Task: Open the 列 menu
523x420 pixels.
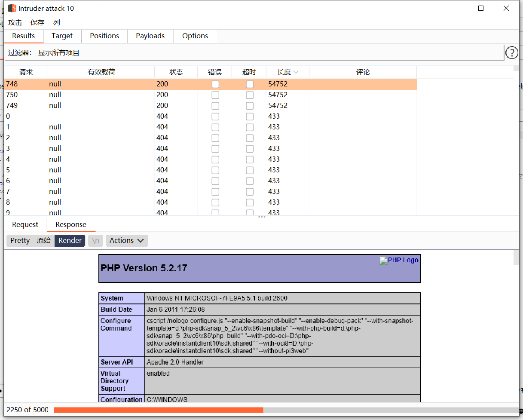Action: click(57, 22)
